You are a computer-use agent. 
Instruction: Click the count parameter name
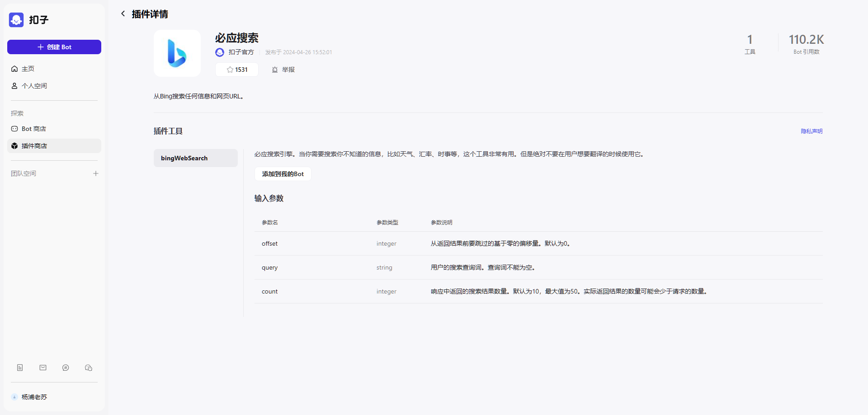click(269, 291)
